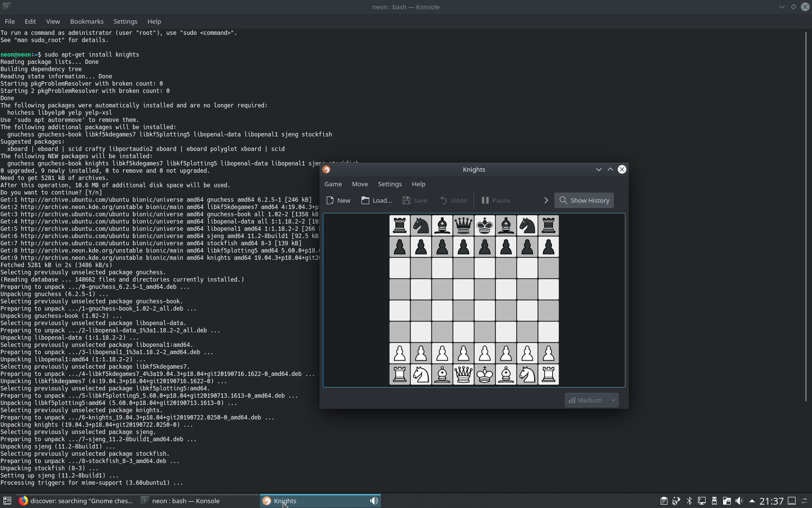The image size is (812, 508).
Task: Mute the system volume from the tray
Action: point(739,501)
